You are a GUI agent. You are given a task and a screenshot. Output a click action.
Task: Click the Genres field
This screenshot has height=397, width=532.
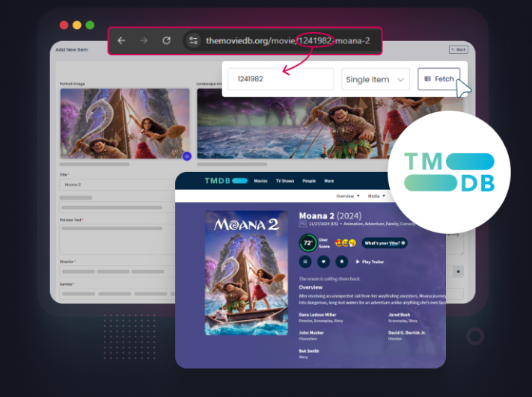117,294
